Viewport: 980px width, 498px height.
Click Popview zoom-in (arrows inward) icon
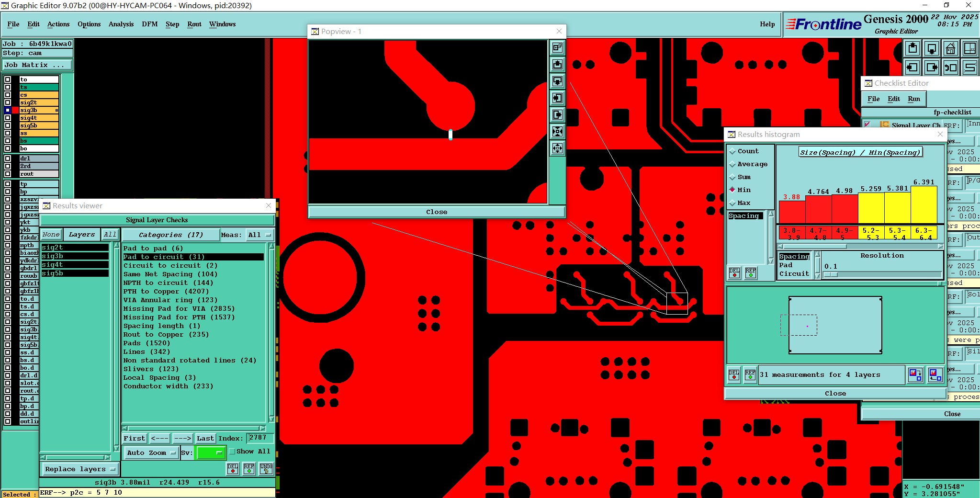pos(557,131)
